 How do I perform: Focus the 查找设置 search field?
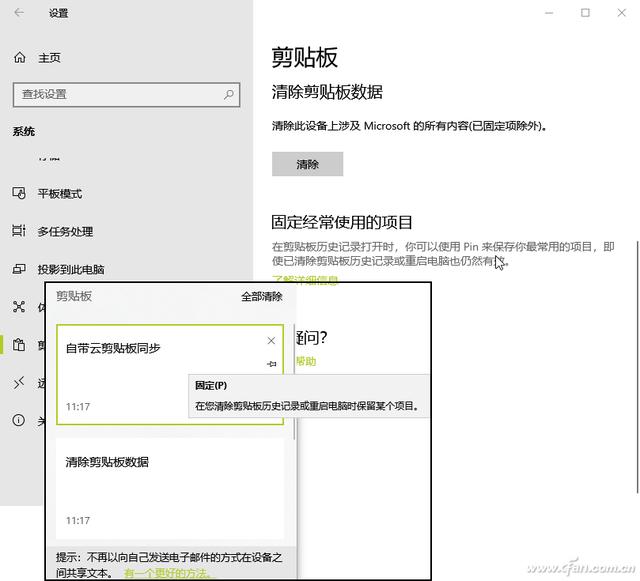point(126,95)
